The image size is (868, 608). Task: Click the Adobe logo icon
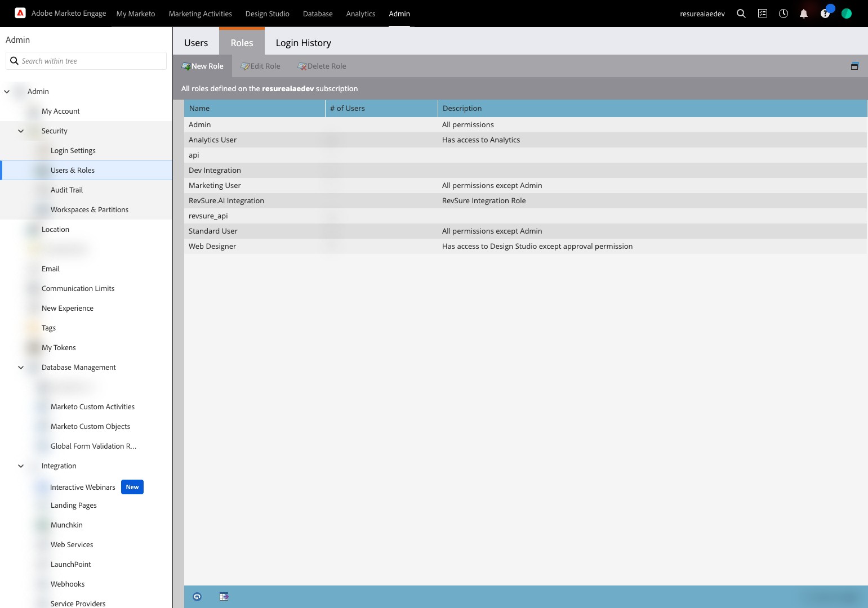(20, 13)
